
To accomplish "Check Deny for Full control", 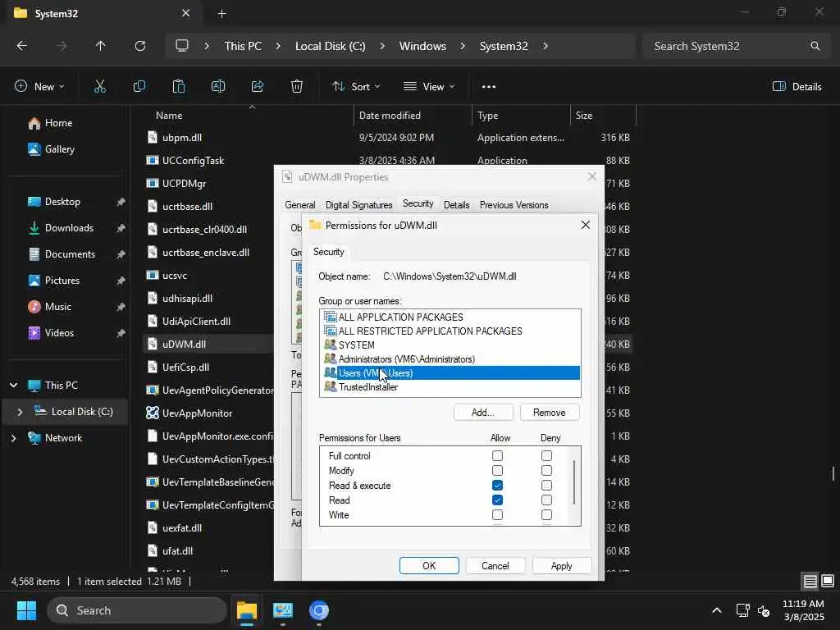I will tap(546, 456).
